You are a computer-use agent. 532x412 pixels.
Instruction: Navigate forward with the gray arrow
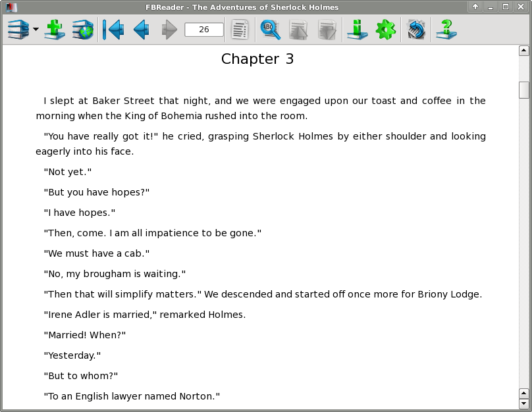[x=169, y=30]
